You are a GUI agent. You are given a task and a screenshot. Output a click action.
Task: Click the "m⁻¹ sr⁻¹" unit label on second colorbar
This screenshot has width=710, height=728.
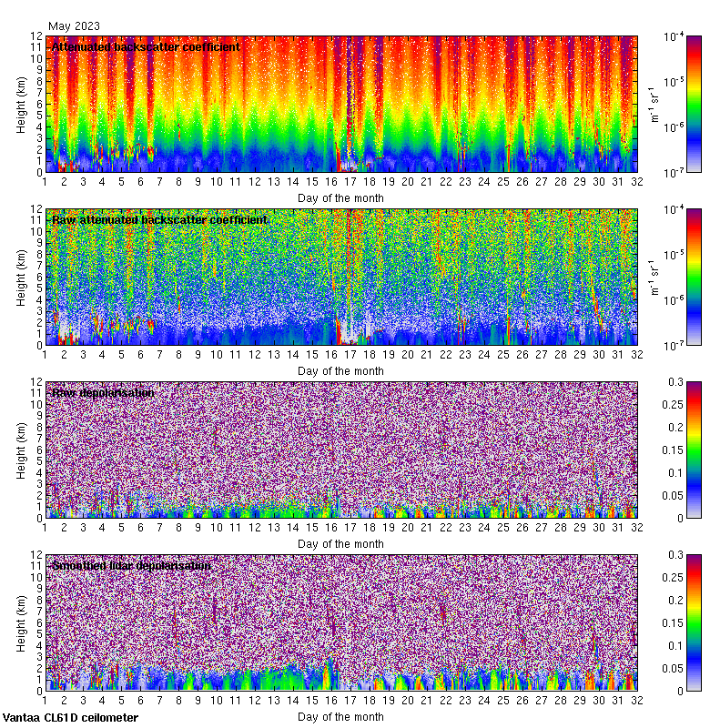tap(654, 278)
